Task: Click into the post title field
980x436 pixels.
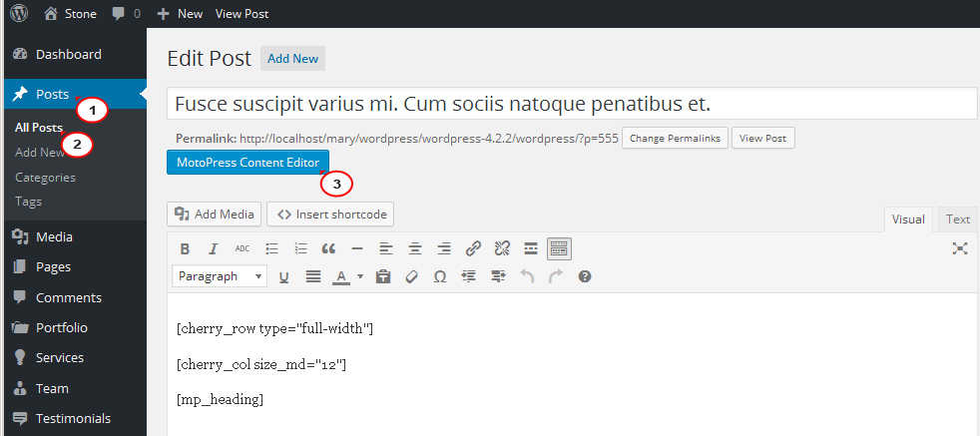Action: pyautogui.click(x=572, y=104)
